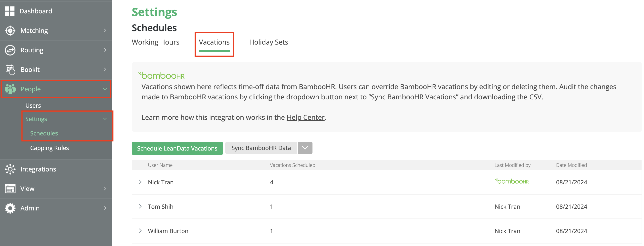644x246 pixels.
Task: Switch to the Working Hours tab
Action: [156, 42]
